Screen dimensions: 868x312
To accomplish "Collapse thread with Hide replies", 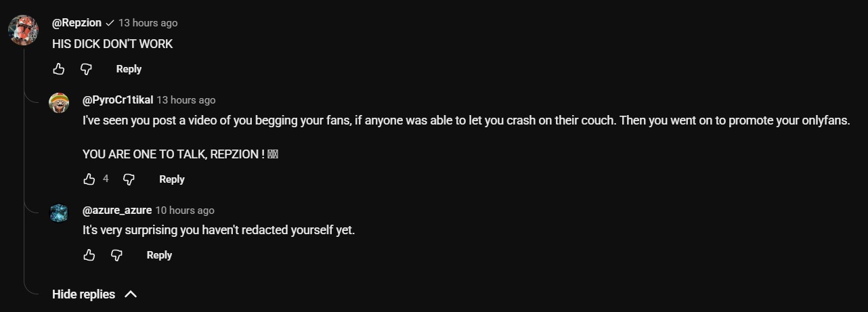I will (83, 294).
